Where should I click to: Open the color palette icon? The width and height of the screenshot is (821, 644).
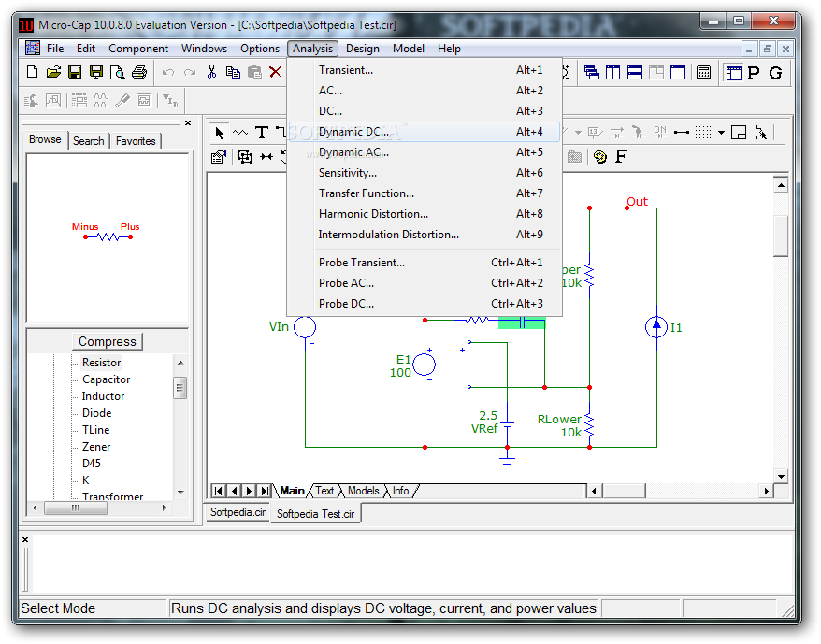click(600, 156)
